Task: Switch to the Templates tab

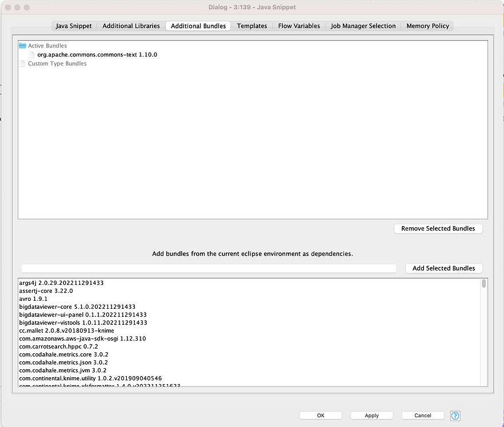Action: click(x=251, y=26)
